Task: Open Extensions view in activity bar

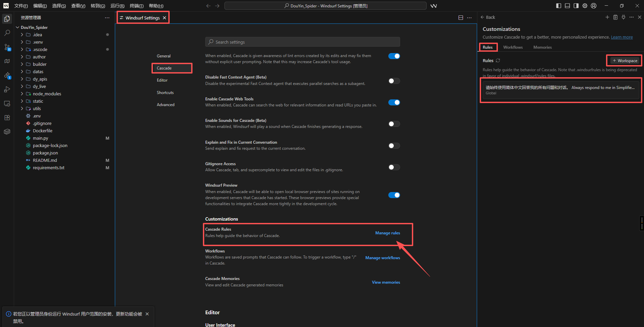Action: coord(7,118)
